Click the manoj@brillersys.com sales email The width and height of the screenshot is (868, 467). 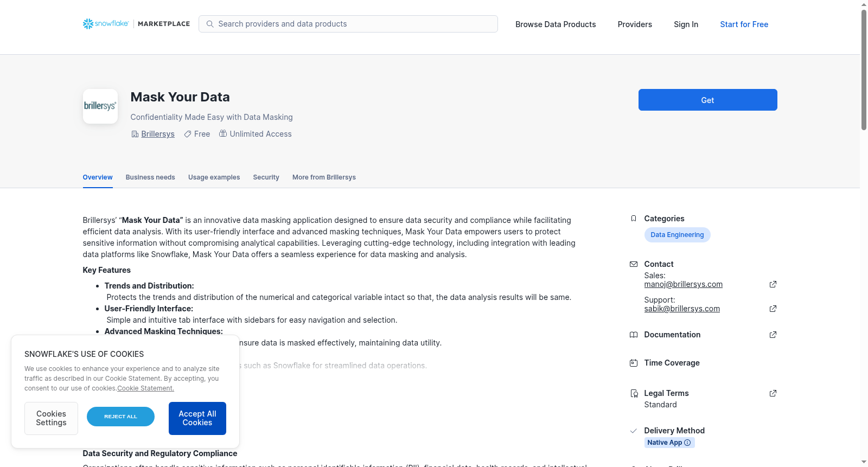[683, 284]
